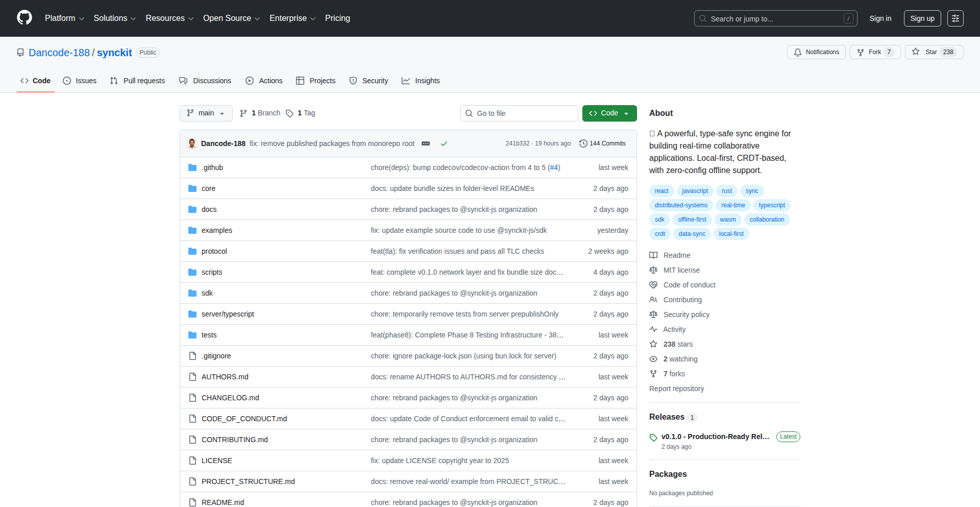Image resolution: width=980 pixels, height=507 pixels.
Task: Click the GitHub logo icon
Action: (23, 18)
